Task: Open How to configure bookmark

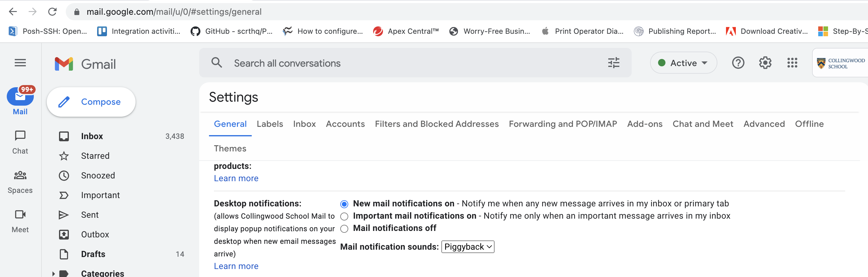Action: (323, 31)
